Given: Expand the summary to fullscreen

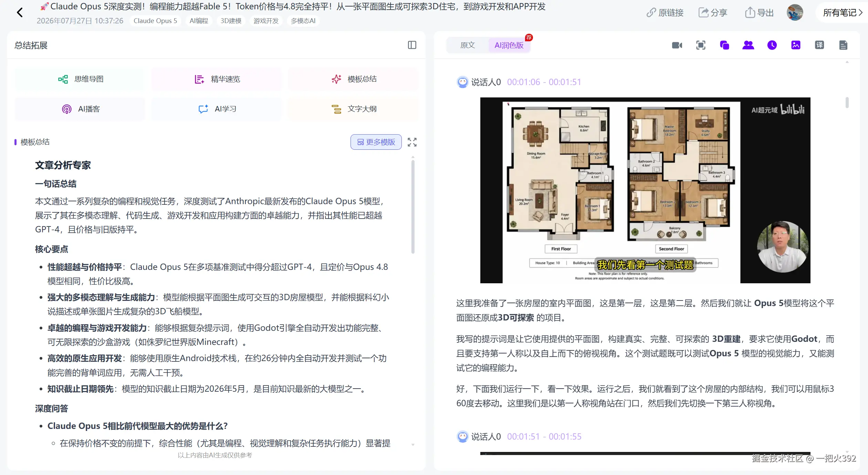Looking at the screenshot, I should click(x=412, y=142).
